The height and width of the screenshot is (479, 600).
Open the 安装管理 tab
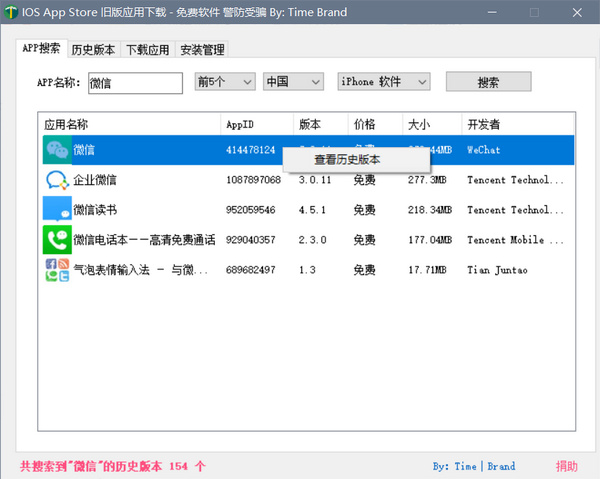pos(202,50)
